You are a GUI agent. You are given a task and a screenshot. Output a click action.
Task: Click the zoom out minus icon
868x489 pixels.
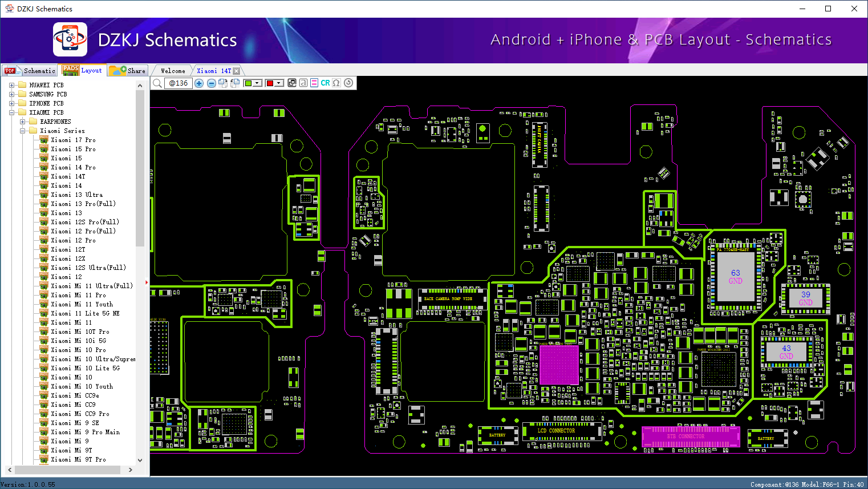(212, 83)
